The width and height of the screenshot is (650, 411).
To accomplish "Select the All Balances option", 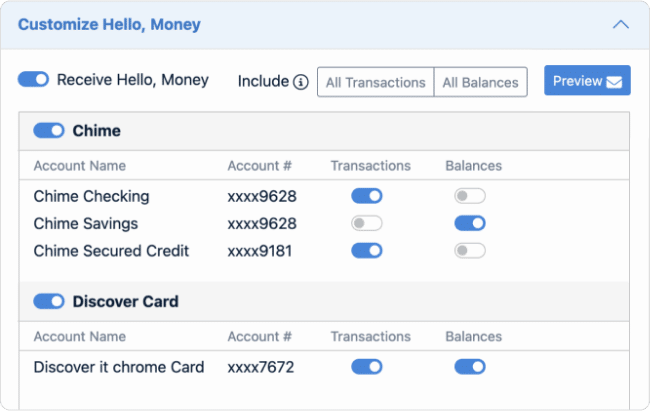I will (480, 82).
